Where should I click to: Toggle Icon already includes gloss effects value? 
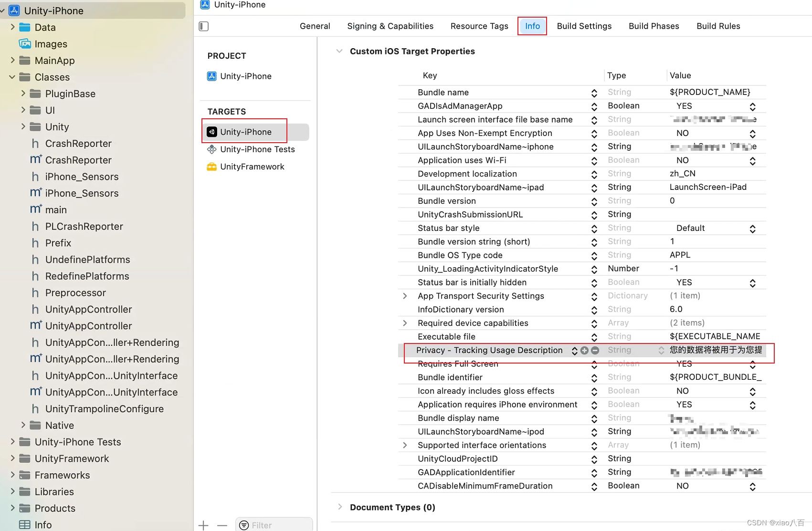click(753, 392)
